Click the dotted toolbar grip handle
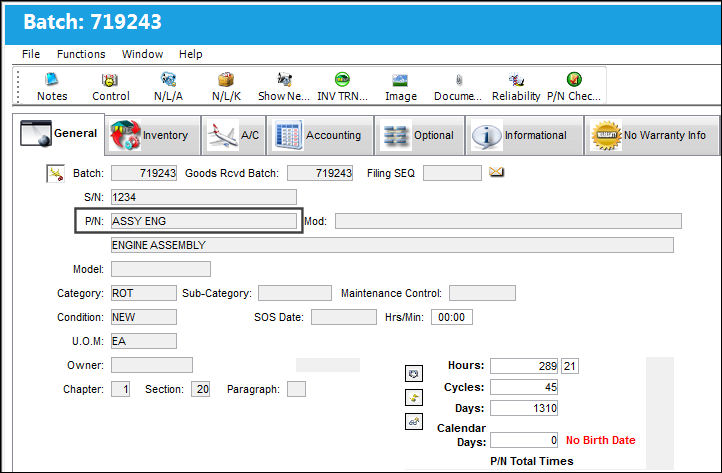 (18, 86)
